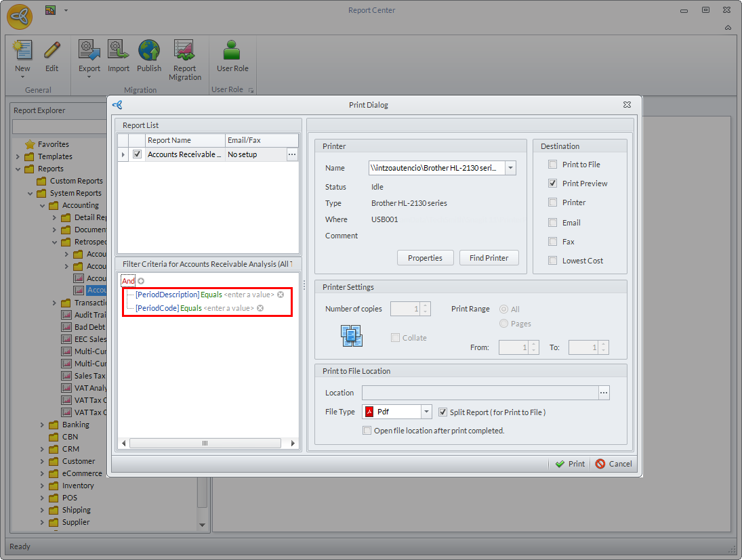Remove the PeriodDescription filter condition

(281, 295)
